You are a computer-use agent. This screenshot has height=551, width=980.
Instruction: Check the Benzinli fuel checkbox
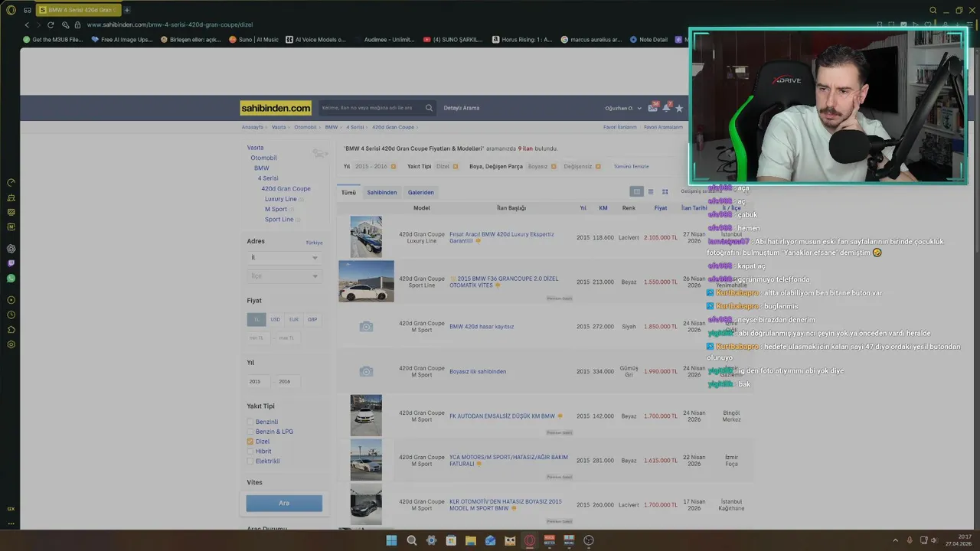(250, 422)
